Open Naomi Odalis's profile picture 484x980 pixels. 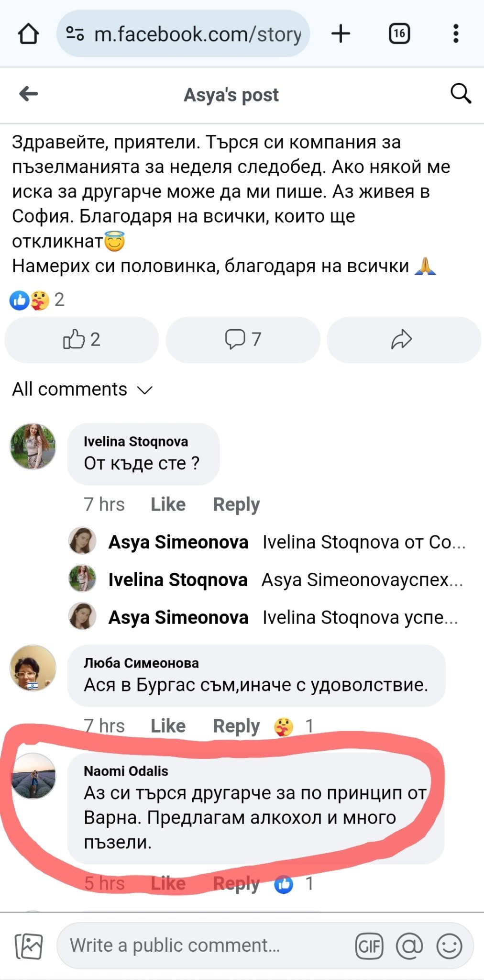[x=33, y=776]
